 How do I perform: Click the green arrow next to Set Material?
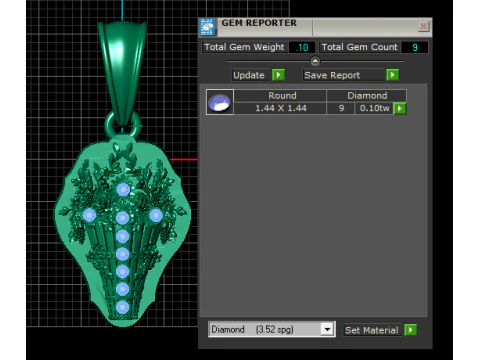[411, 330]
